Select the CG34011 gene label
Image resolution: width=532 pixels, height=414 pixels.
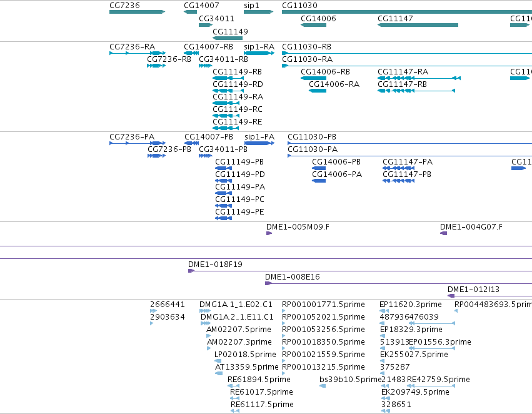tap(216, 19)
